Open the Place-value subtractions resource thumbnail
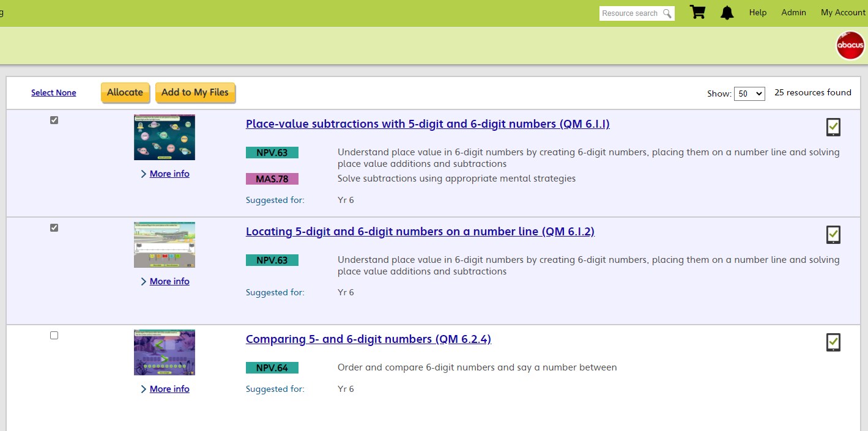Image resolution: width=868 pixels, height=431 pixels. pos(165,138)
